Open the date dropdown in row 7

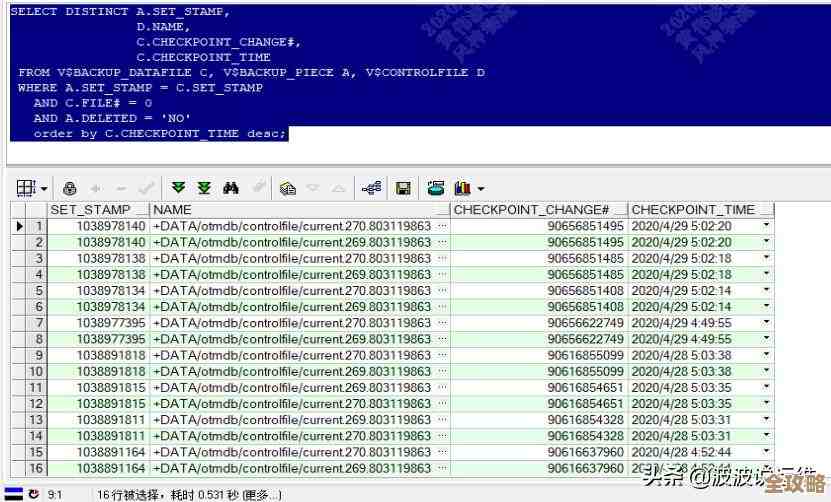coord(766,323)
